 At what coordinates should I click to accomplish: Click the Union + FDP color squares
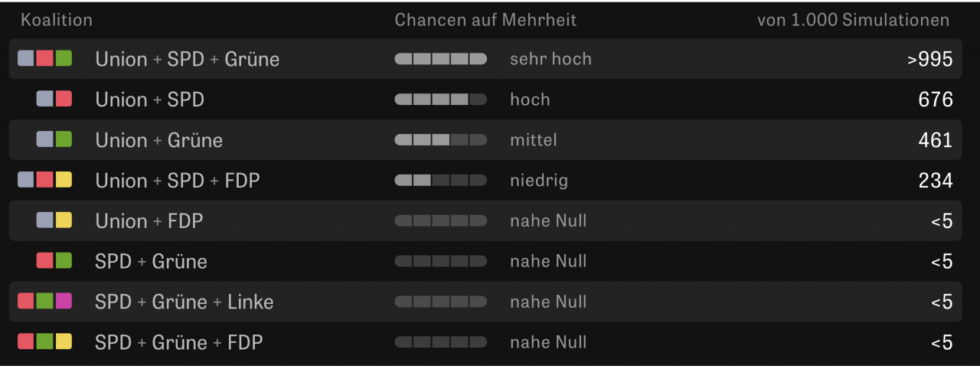click(54, 220)
